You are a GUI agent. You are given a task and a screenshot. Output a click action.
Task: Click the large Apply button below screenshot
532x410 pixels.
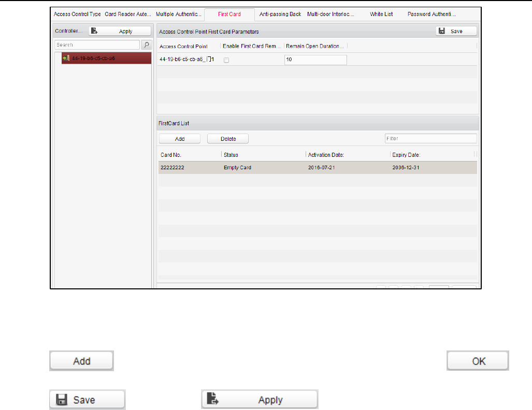tap(260, 400)
